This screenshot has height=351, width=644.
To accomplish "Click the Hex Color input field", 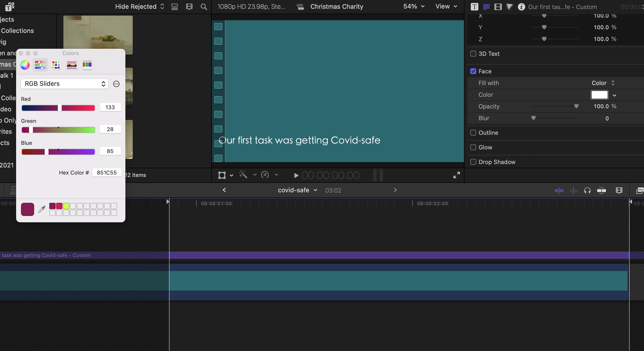I will [107, 173].
